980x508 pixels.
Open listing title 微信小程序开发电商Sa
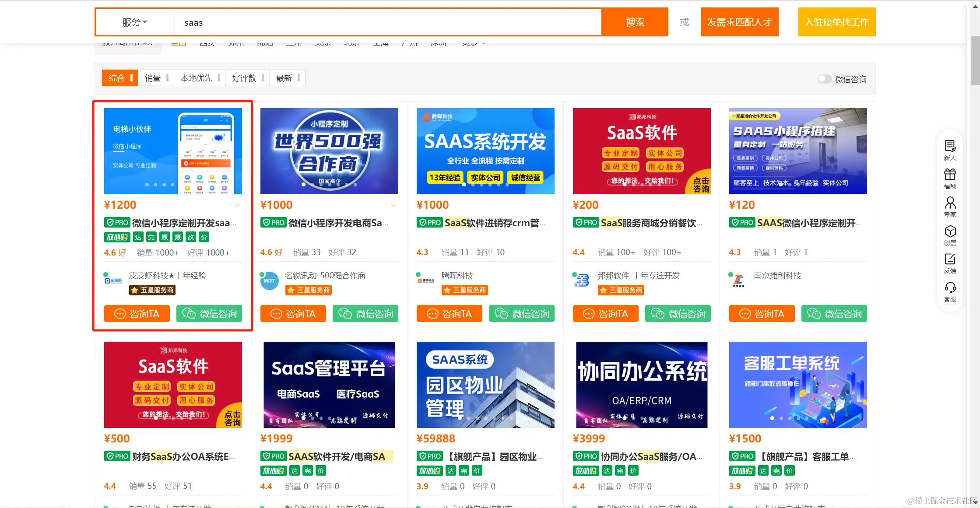click(x=338, y=223)
